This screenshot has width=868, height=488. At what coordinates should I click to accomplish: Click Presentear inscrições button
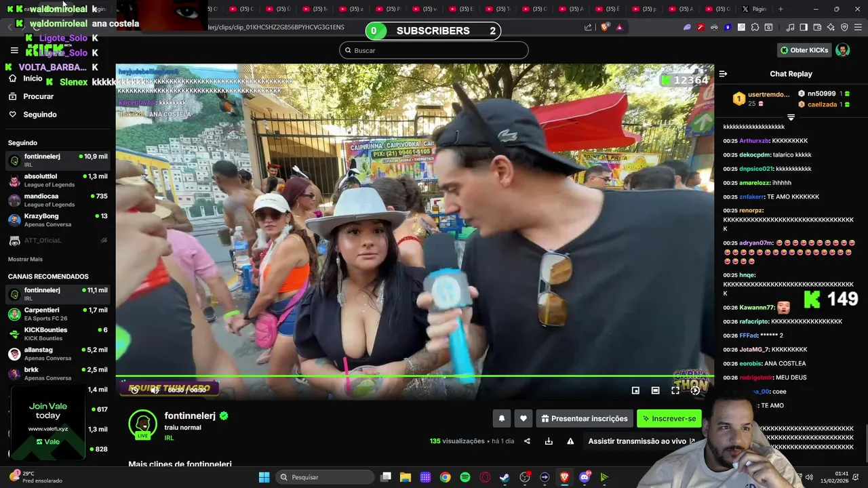[585, 419]
